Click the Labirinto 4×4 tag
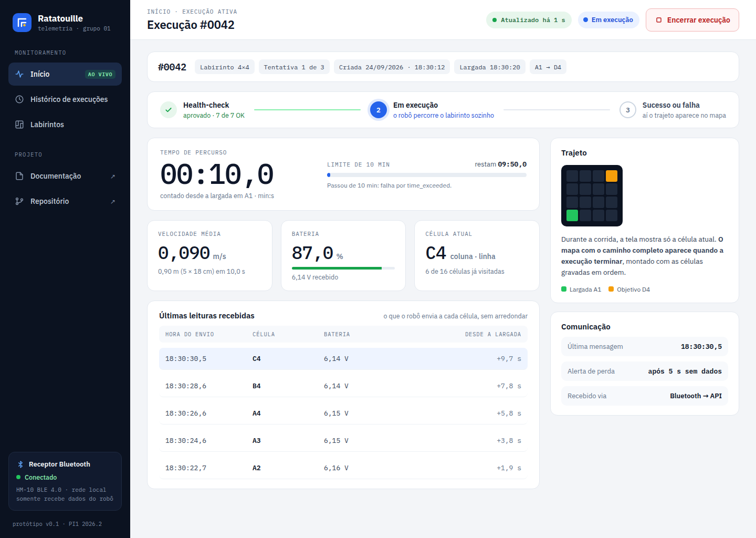Viewport: 756px width, 538px height. (x=225, y=67)
